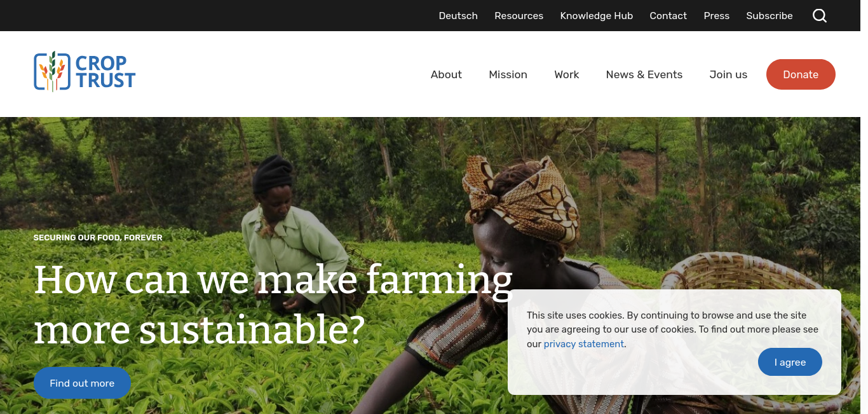Click the Find out more button
Image resolution: width=868 pixels, height=414 pixels.
(82, 383)
